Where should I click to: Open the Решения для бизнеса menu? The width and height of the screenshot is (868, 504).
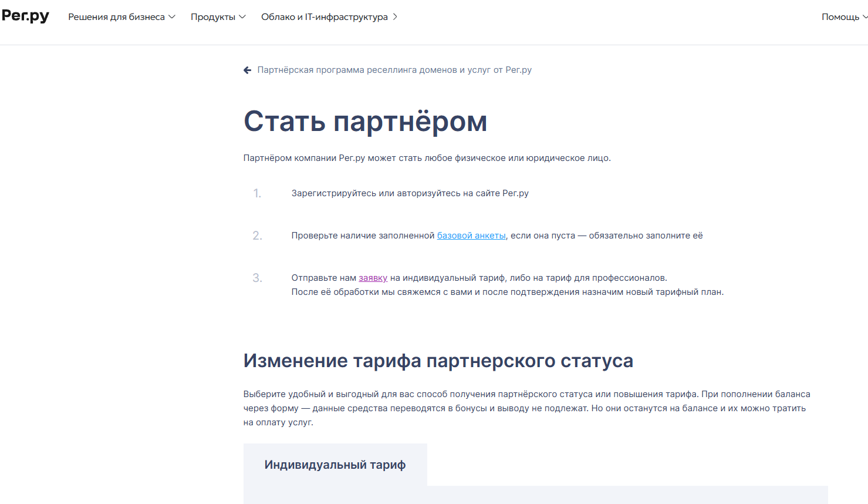[116, 17]
